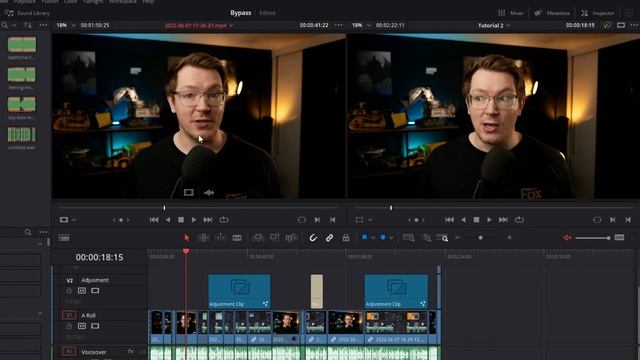Mark In point in source viewer
Viewport: 640px width, 360px height.
click(x=317, y=220)
